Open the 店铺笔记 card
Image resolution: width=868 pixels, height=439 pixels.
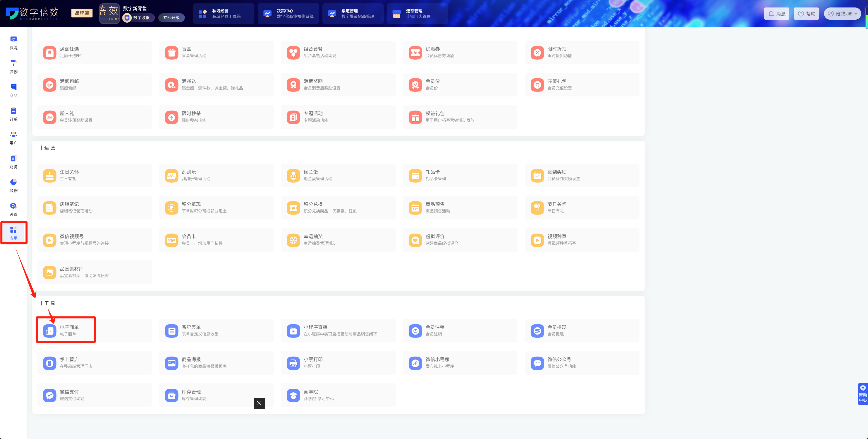point(94,208)
